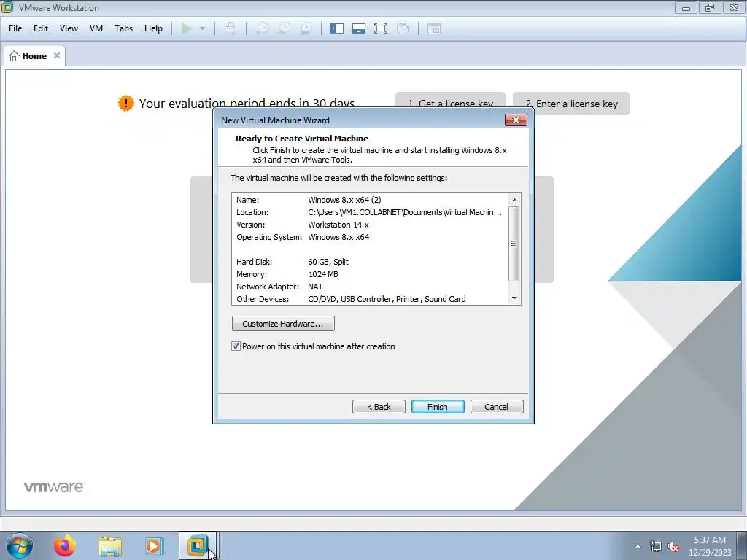Image resolution: width=747 pixels, height=560 pixels.
Task: Click the Network Adapter value NAT
Action: point(315,287)
